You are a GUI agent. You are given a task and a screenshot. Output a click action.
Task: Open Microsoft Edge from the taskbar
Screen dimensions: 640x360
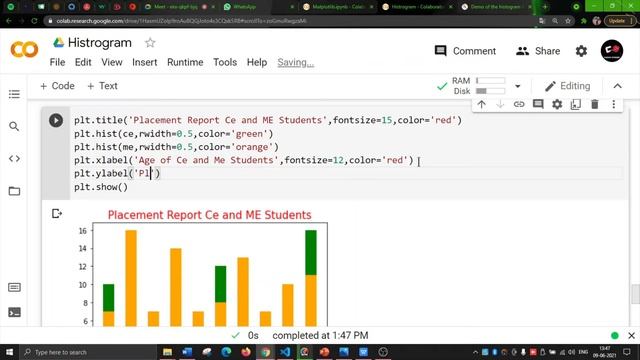226,352
